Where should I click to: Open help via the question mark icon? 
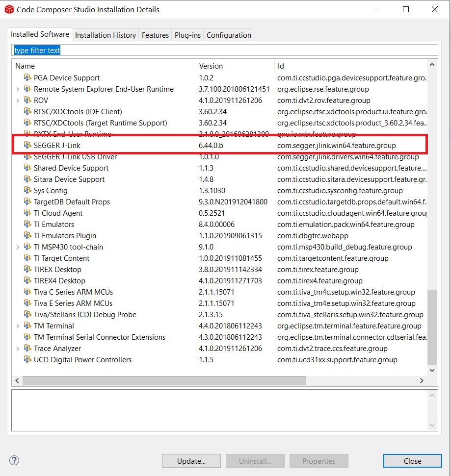14,460
